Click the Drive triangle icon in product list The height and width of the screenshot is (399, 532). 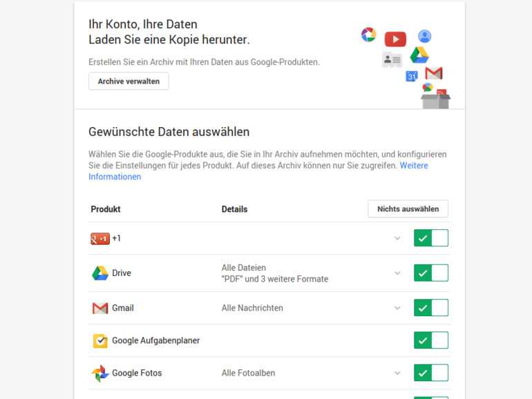[100, 273]
